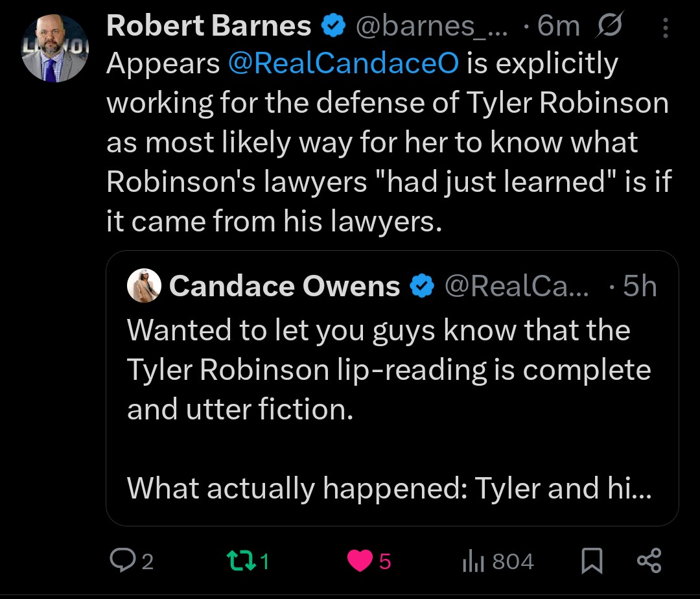700x599 pixels.
Task: Toggle the pink heart like button
Action: point(360,561)
